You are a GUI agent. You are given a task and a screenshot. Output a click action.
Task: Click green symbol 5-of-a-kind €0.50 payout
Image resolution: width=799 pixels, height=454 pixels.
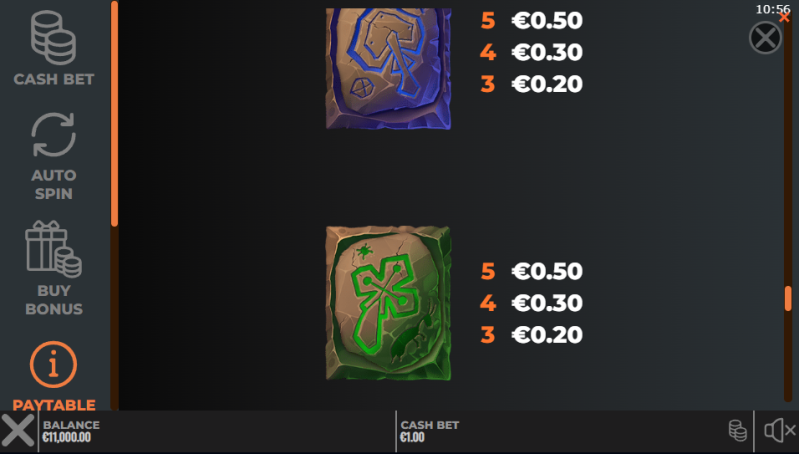click(x=531, y=271)
